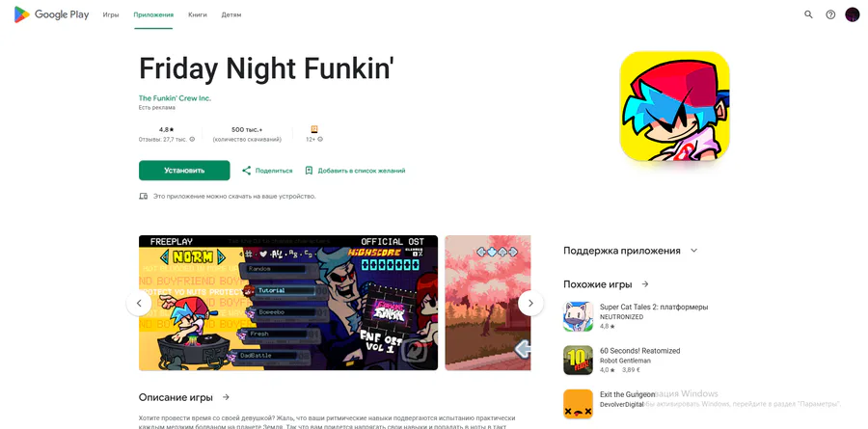Open the search icon in header
Image resolution: width=868 pixels, height=429 pixels.
pos(808,15)
